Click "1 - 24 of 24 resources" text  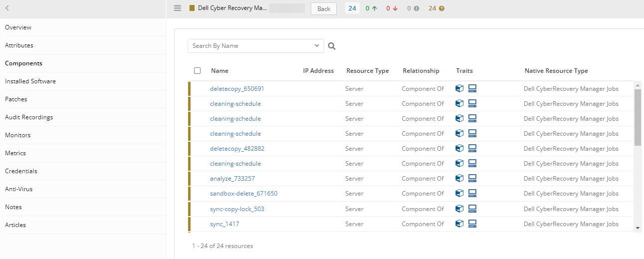222,246
